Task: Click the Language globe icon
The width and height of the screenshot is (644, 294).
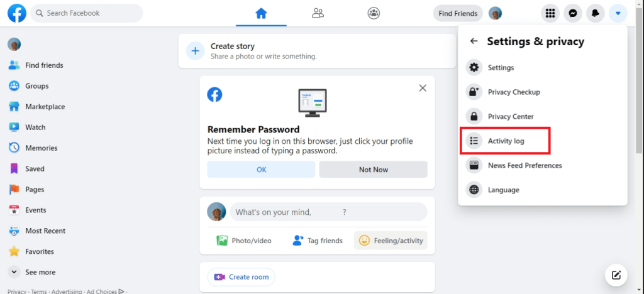Action: pyautogui.click(x=474, y=190)
